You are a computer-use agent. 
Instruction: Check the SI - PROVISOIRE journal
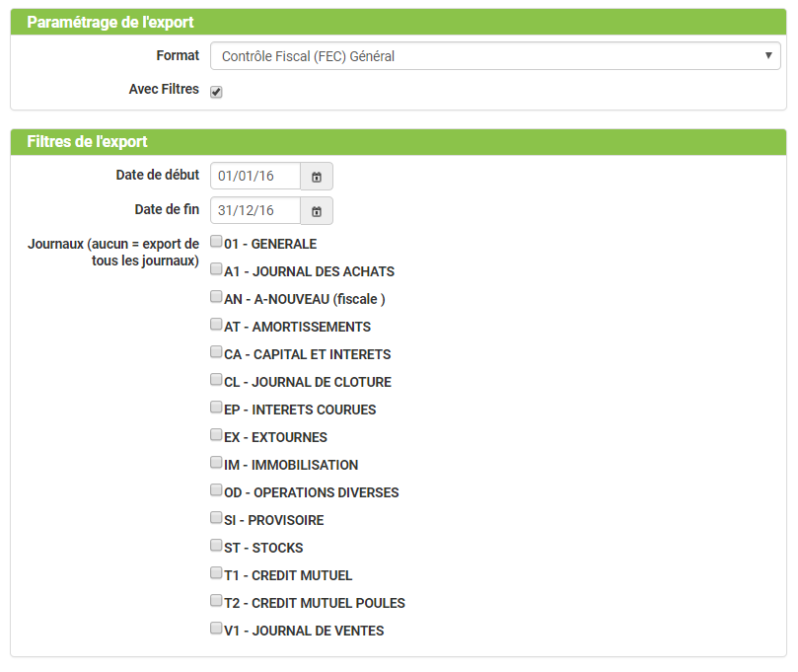tap(216, 517)
